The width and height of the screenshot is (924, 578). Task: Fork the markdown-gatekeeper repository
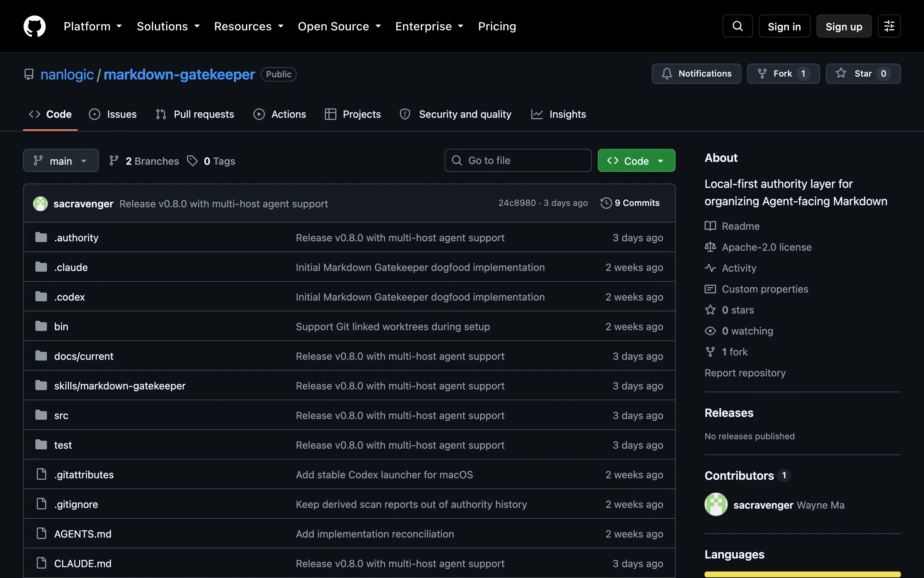pyautogui.click(x=783, y=74)
